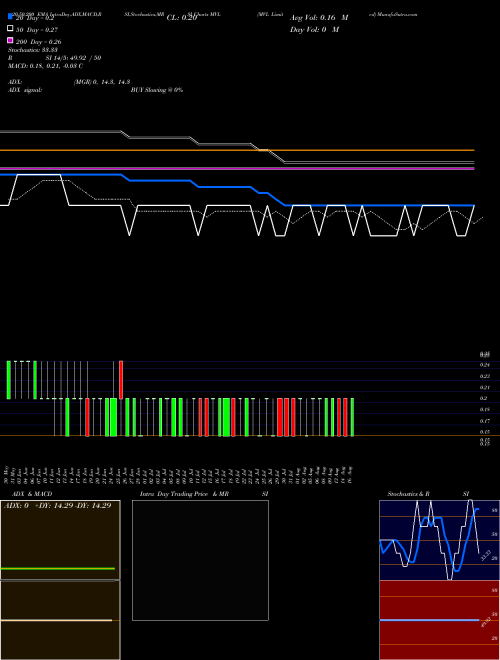The image size is (500, 660).
Task: Select the '50 Day - 0.27' legend text
Action: tap(37, 30)
